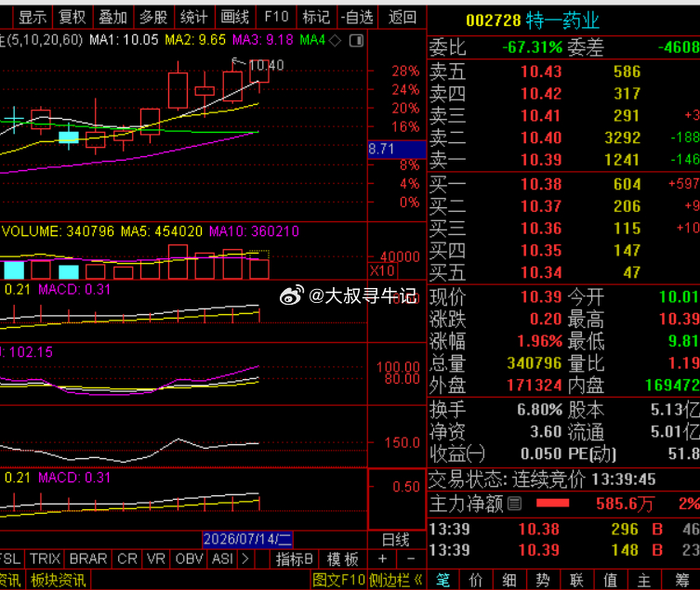Zoom out chart with minus button
700x590 pixels.
[411, 558]
